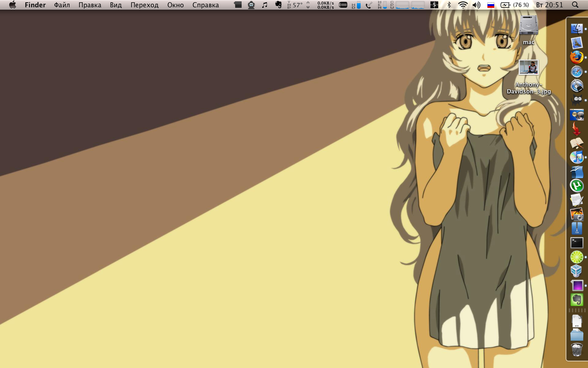
Task: Click the memory chip icon in menu bar
Action: (x=343, y=5)
